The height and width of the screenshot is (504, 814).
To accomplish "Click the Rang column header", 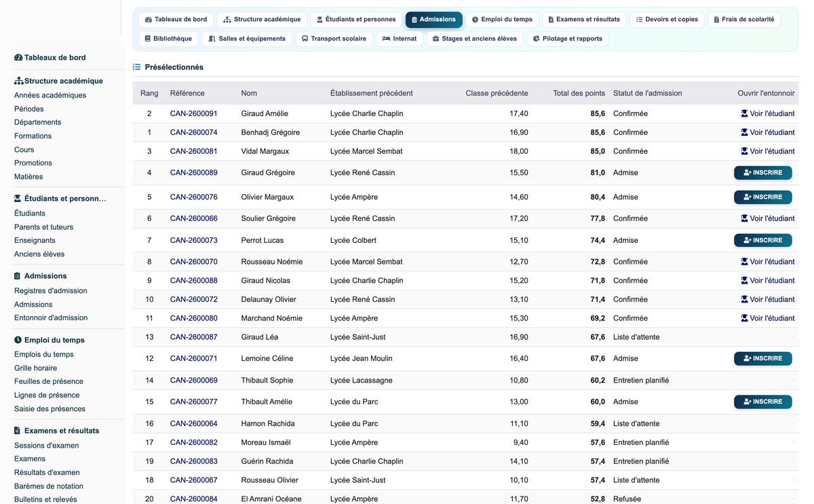I will tap(149, 93).
